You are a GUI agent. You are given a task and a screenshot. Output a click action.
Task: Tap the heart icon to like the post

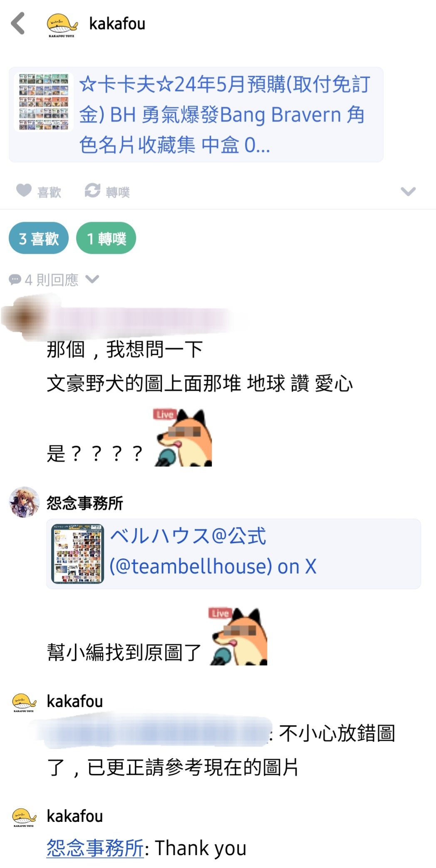pos(24,191)
